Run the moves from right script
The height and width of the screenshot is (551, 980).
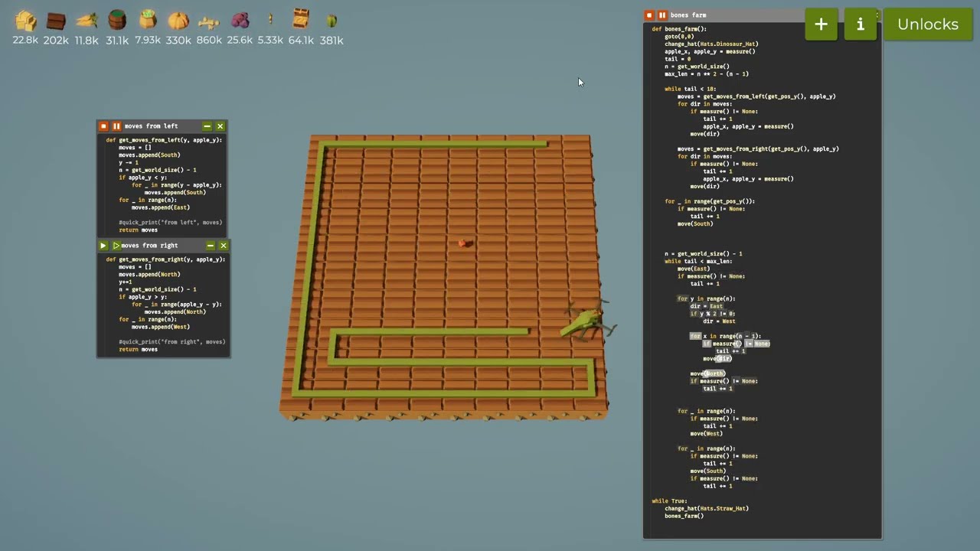click(103, 246)
